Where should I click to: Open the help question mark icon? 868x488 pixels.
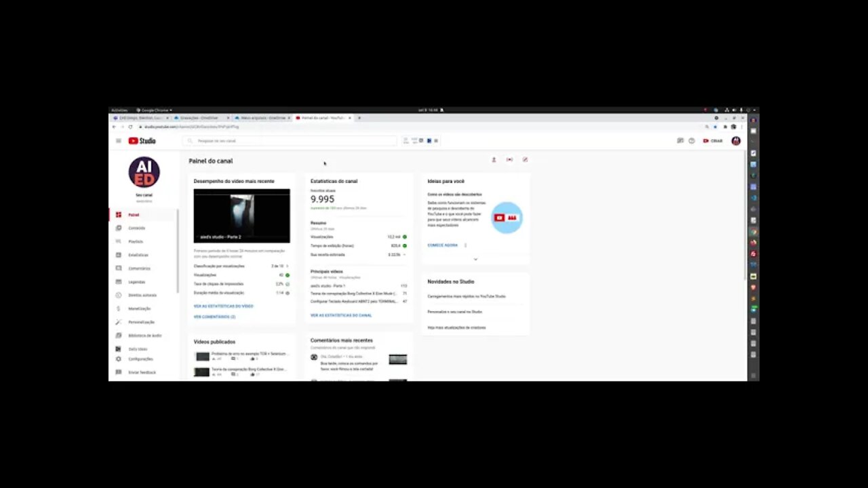[x=692, y=141]
